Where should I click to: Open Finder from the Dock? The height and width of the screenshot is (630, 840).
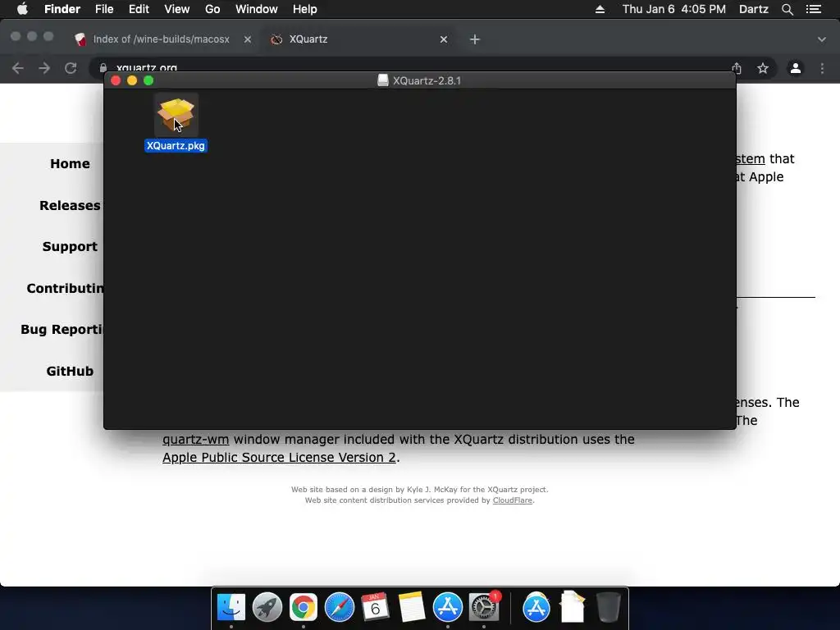click(231, 607)
